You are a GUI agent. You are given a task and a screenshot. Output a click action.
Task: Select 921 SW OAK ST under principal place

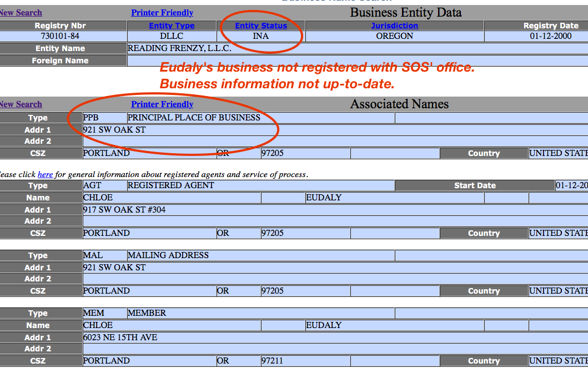(x=114, y=130)
